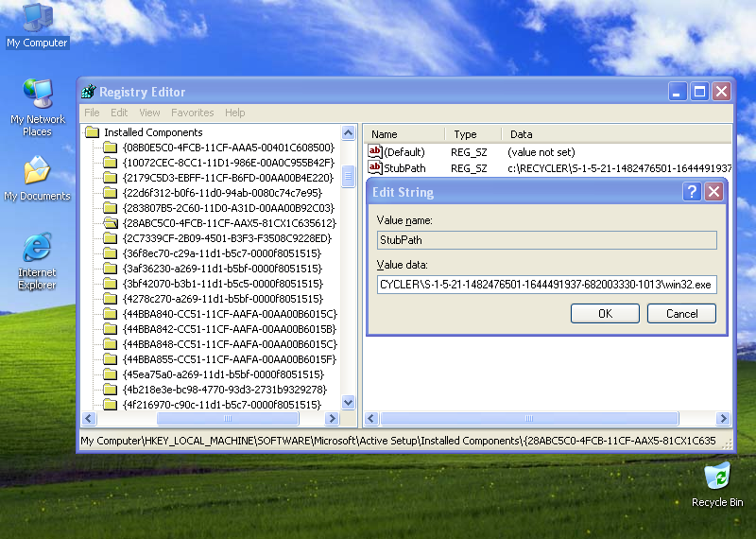Image resolution: width=756 pixels, height=539 pixels.
Task: Open the File menu
Action: 92,113
